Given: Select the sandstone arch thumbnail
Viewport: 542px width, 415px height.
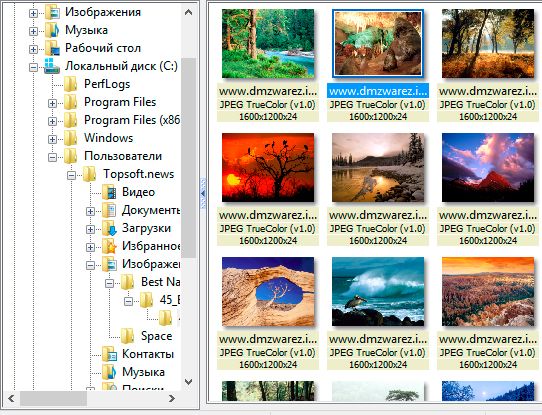Looking at the screenshot, I should (x=268, y=292).
